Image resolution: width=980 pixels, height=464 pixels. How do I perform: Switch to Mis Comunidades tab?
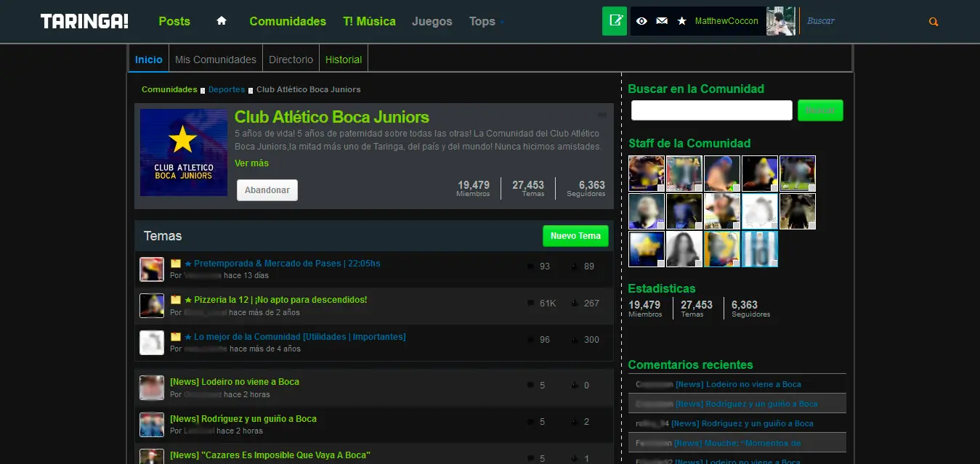click(x=216, y=60)
